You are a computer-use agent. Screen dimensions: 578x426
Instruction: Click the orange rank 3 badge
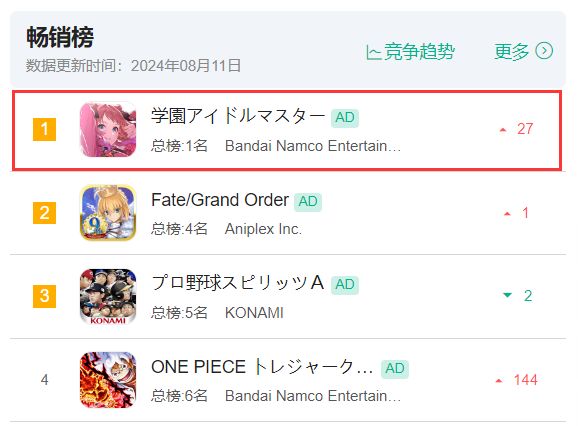click(x=45, y=296)
